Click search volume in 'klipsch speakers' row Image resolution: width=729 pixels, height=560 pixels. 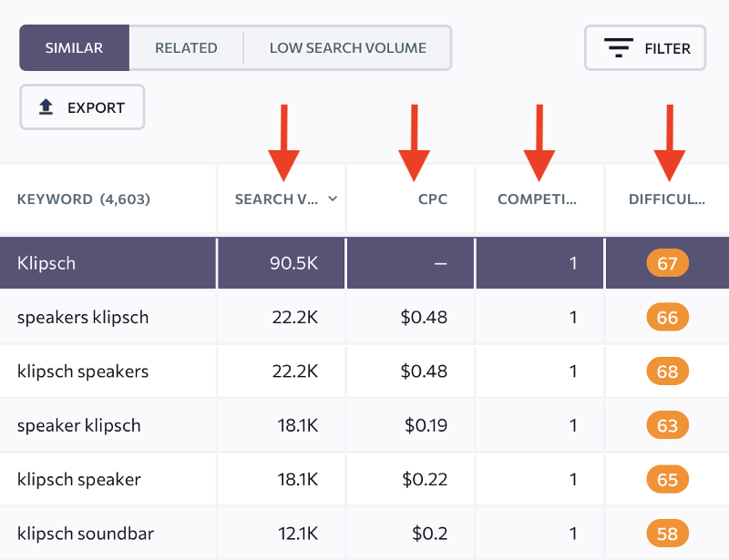294,372
